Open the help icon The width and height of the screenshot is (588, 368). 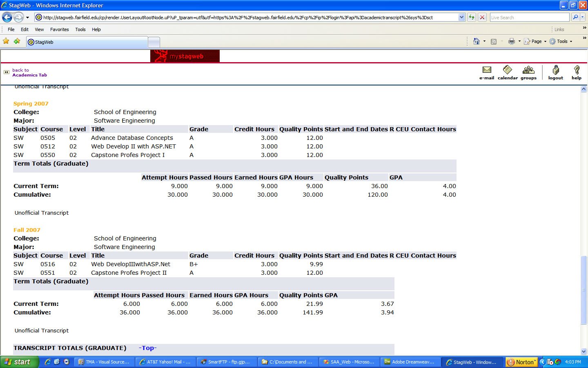pyautogui.click(x=576, y=72)
